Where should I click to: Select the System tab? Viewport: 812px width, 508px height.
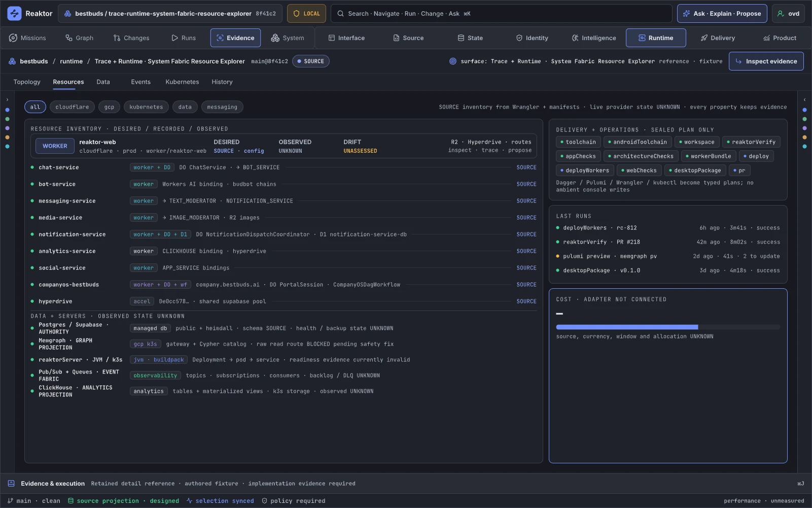click(x=288, y=38)
